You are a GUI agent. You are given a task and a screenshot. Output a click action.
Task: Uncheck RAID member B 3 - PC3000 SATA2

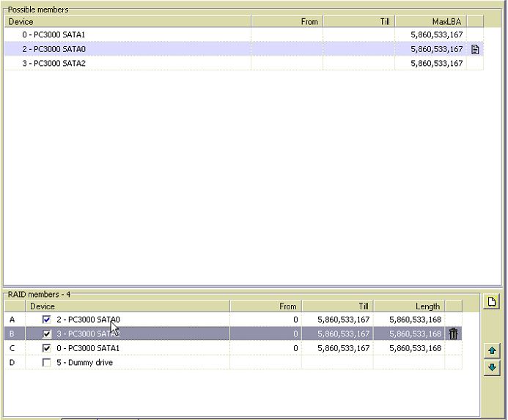point(47,334)
